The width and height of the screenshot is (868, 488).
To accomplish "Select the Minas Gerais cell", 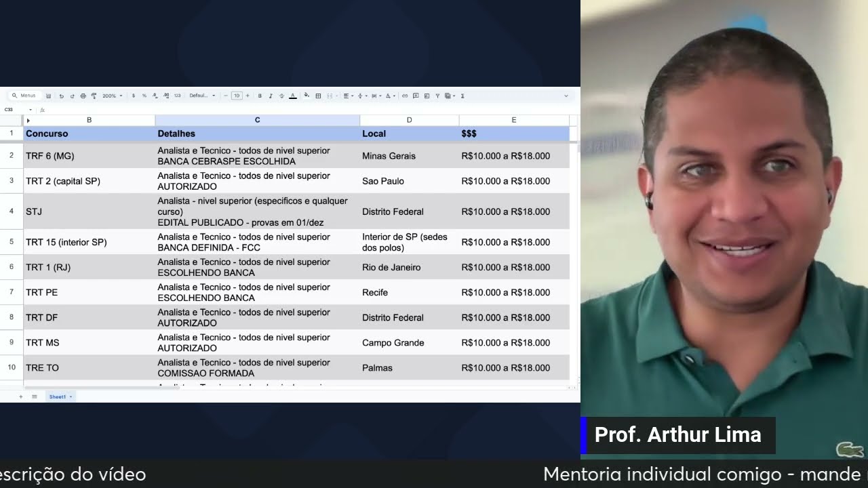I will coord(409,156).
